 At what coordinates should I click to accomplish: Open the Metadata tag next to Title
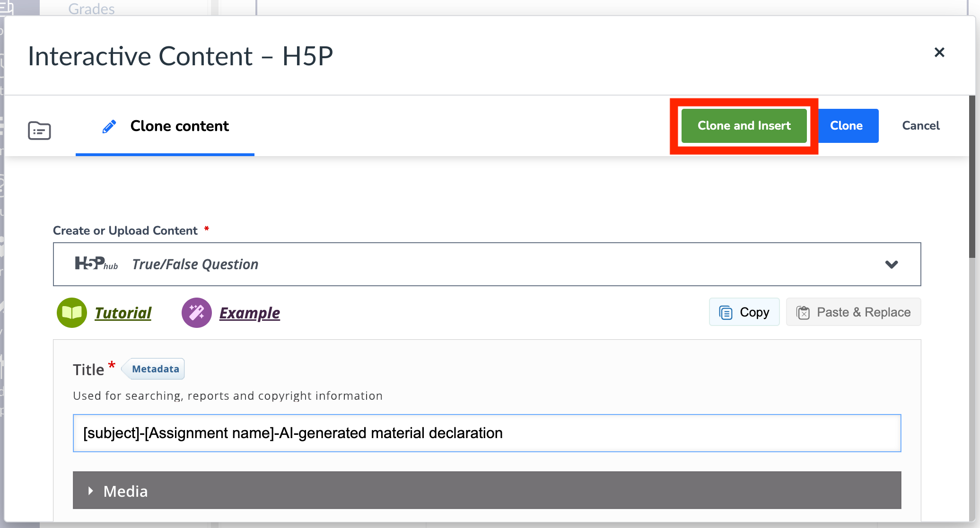(154, 369)
